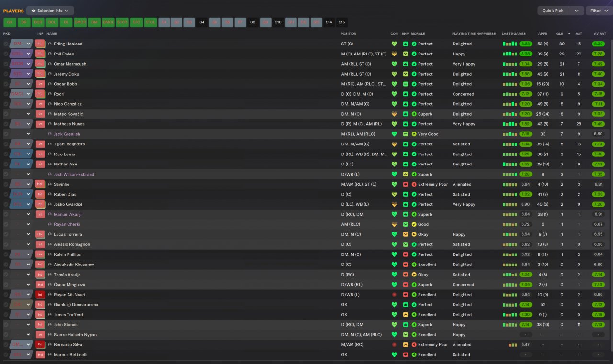Click Jack Grealish's Very Good morale icon
Viewport: 613px width, 364px height.
pyautogui.click(x=414, y=134)
